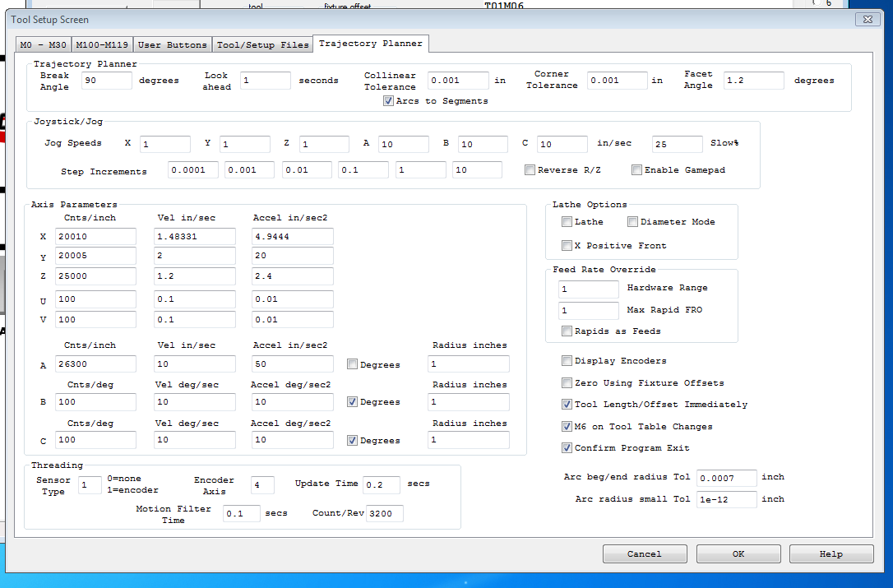This screenshot has height=588, width=893.
Task: Edit A axis Radius inches field
Action: pos(469,364)
